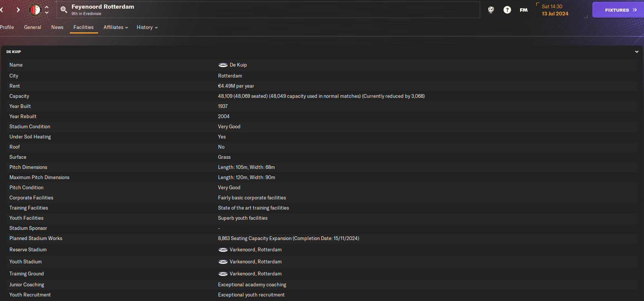Open search with the magnifier icon
The image size is (644, 301).
[x=64, y=10]
